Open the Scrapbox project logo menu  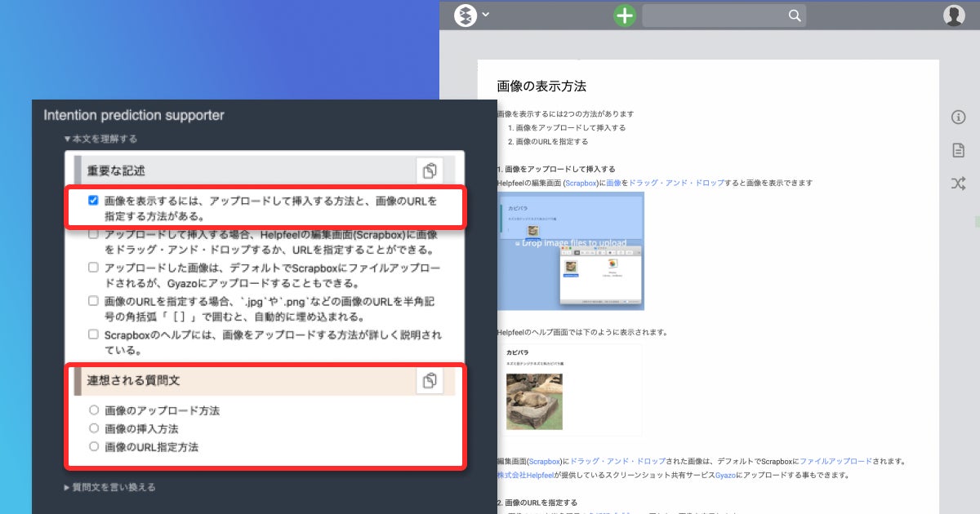point(465,15)
